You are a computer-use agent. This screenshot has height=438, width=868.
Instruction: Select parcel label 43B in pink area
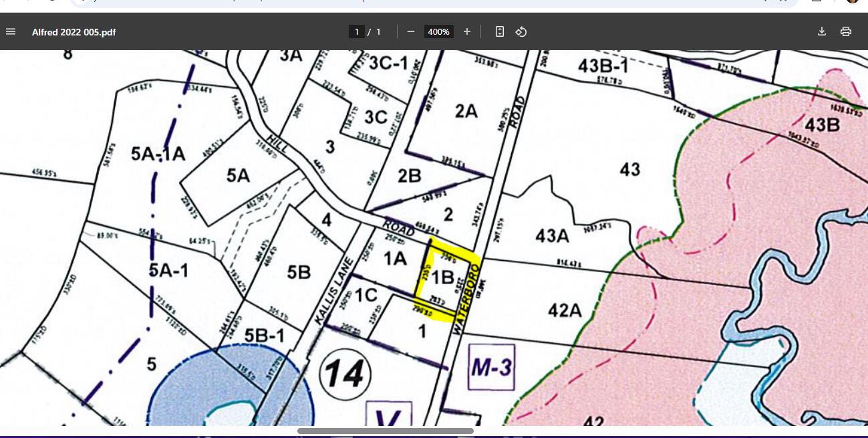pyautogui.click(x=822, y=125)
